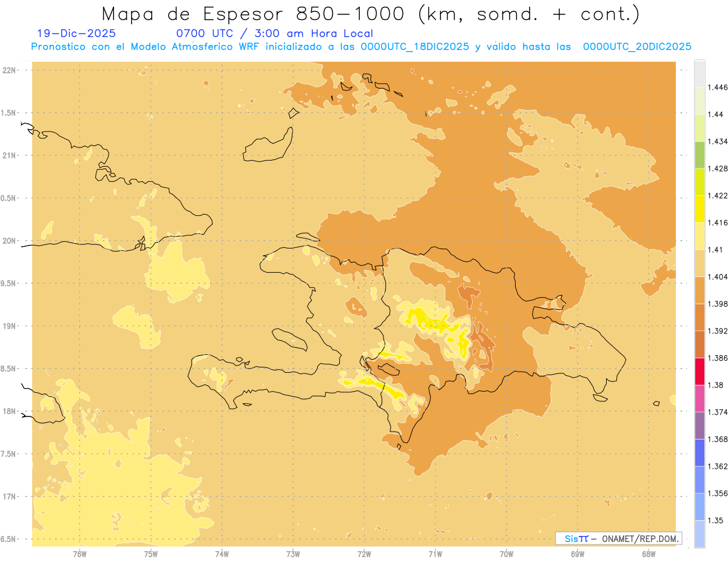Click the colorbar value 1.398

718,304
